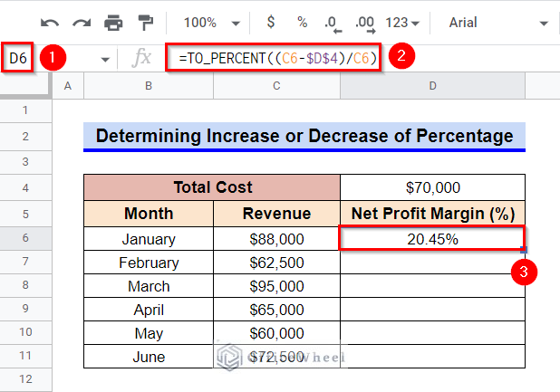Click the fx function icon

pyautogui.click(x=141, y=57)
